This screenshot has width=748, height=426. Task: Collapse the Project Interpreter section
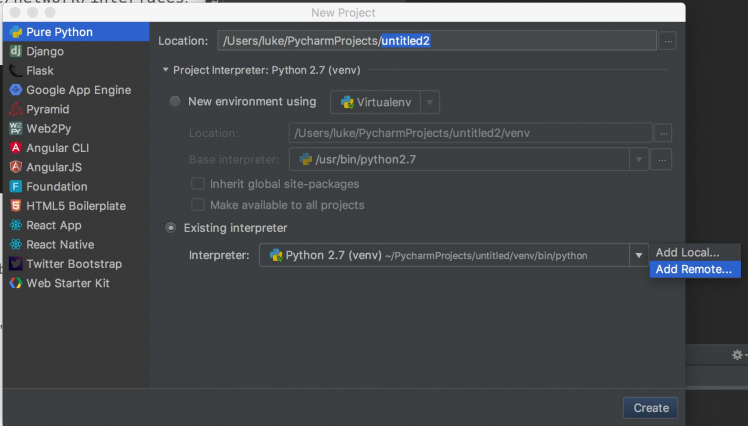pyautogui.click(x=165, y=70)
